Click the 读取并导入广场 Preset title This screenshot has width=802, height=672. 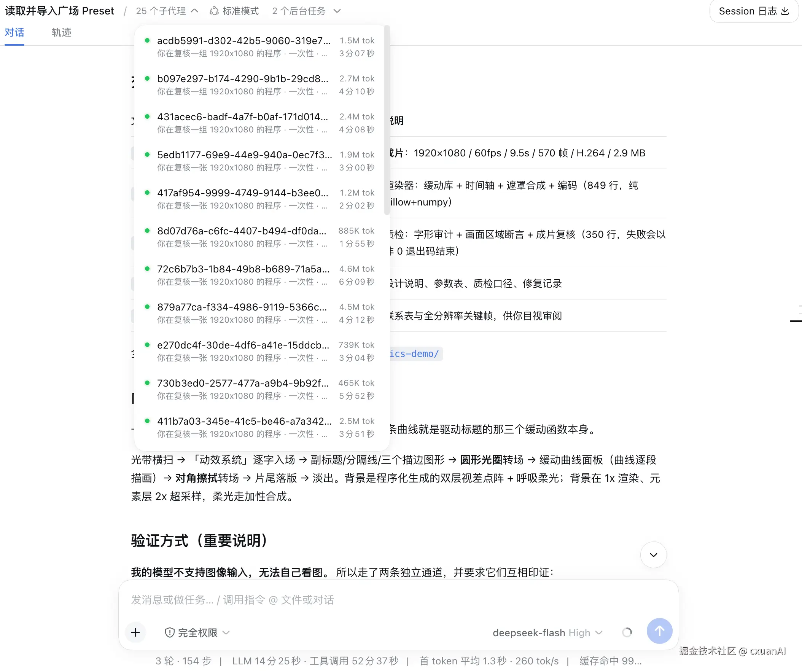click(60, 11)
